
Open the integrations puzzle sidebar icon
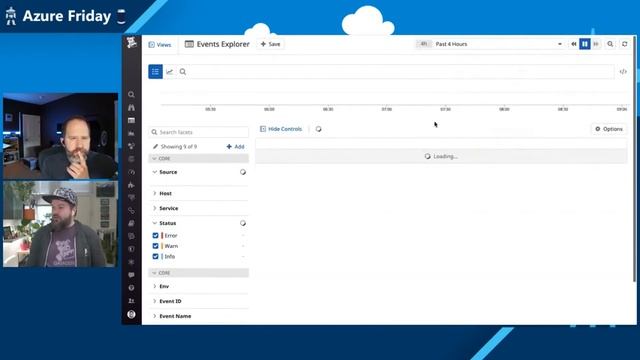click(131, 185)
